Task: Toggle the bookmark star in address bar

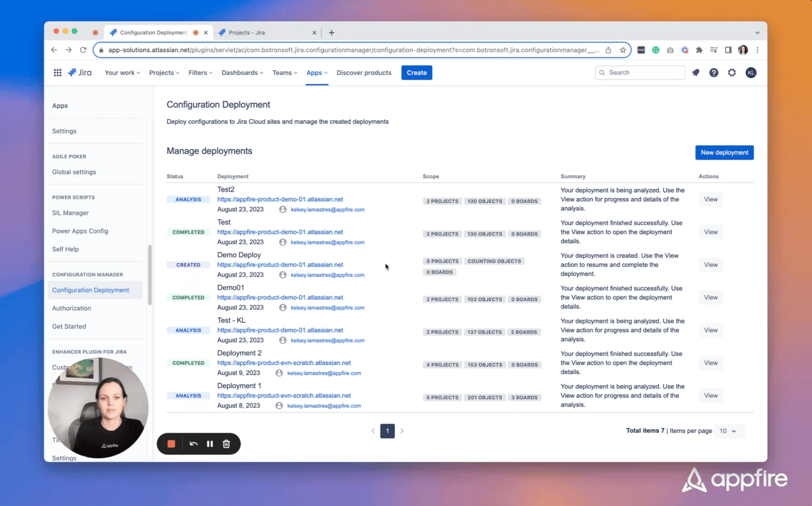Action: pyautogui.click(x=622, y=50)
